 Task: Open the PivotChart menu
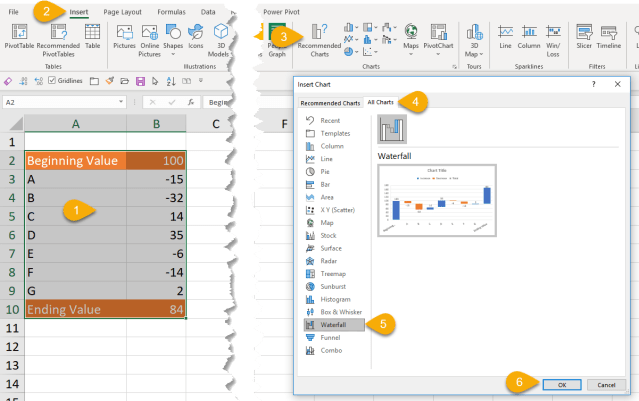pyautogui.click(x=438, y=40)
